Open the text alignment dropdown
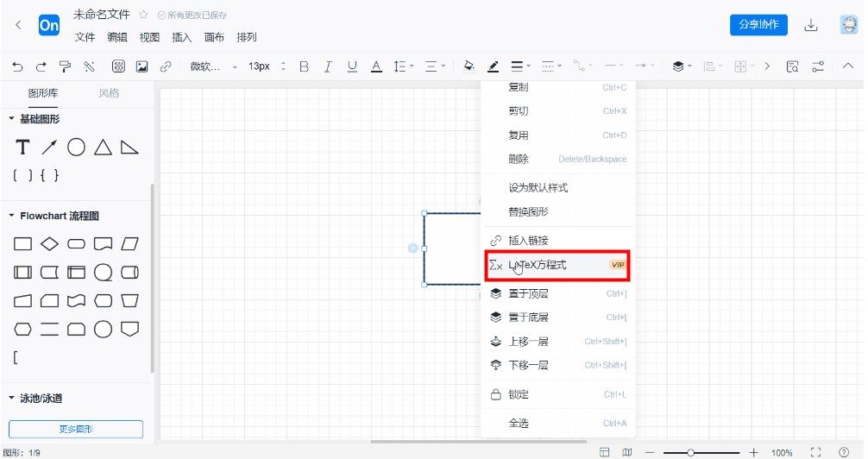 tap(435, 67)
